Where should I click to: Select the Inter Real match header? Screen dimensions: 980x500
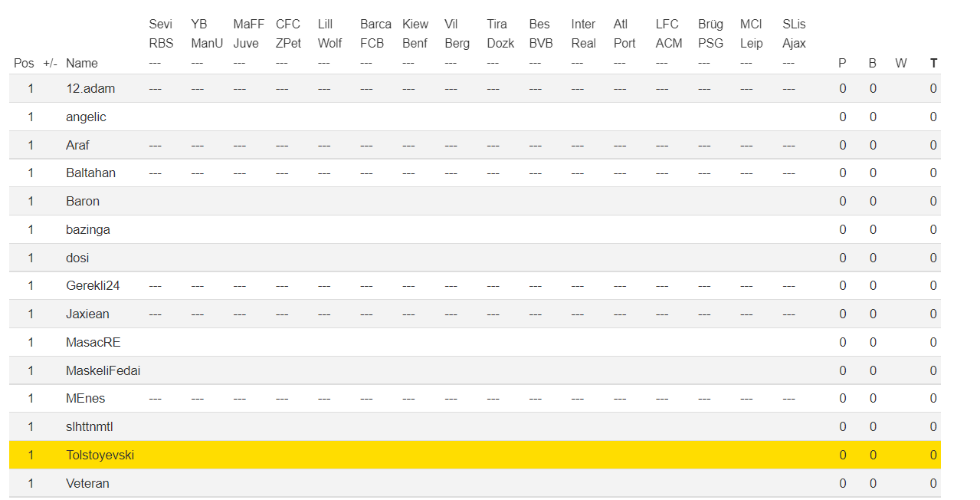click(x=583, y=34)
